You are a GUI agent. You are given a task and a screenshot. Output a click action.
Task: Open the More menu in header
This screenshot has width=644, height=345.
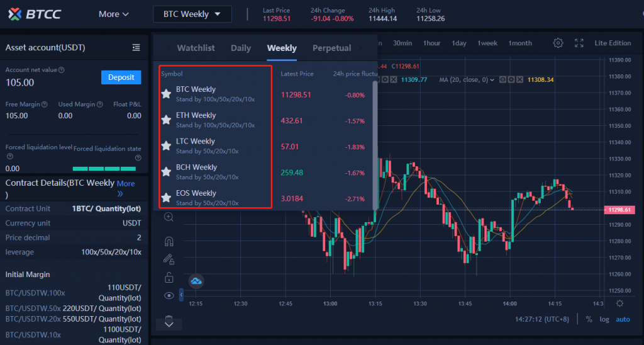114,14
